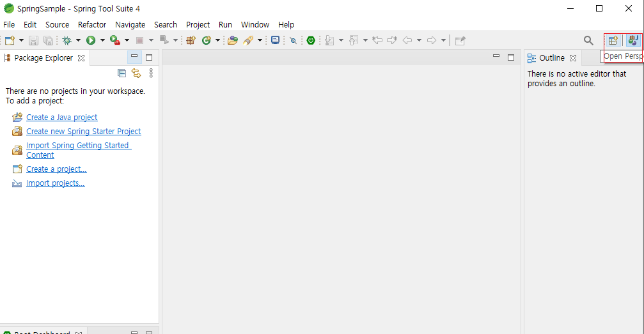
Task: Expand the Run dropdown arrow
Action: tap(102, 40)
